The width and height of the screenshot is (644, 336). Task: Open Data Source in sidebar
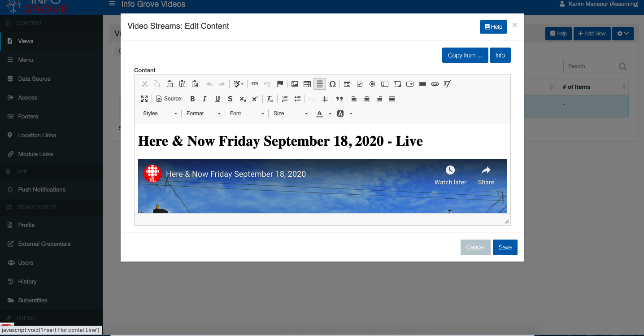[x=34, y=79]
